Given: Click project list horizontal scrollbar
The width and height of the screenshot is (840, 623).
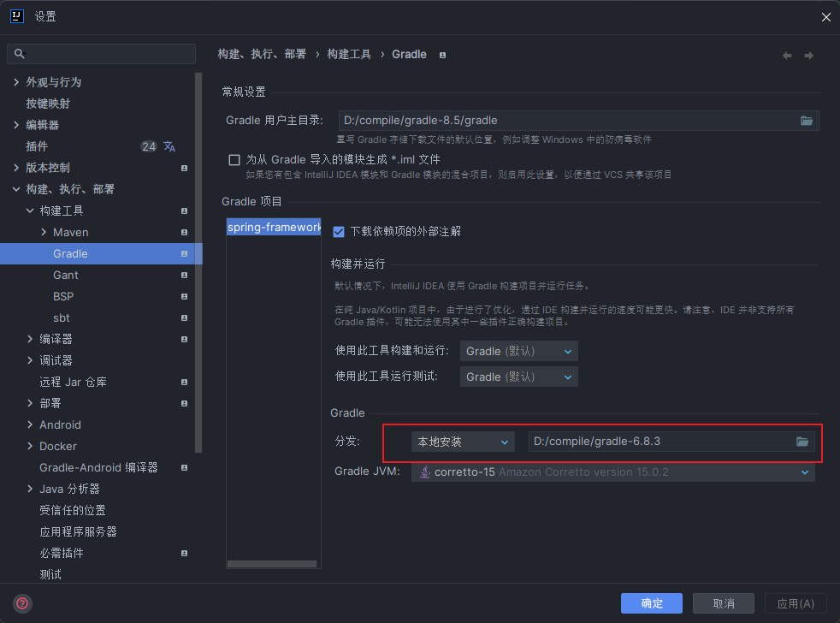Looking at the screenshot, I should tap(272, 563).
